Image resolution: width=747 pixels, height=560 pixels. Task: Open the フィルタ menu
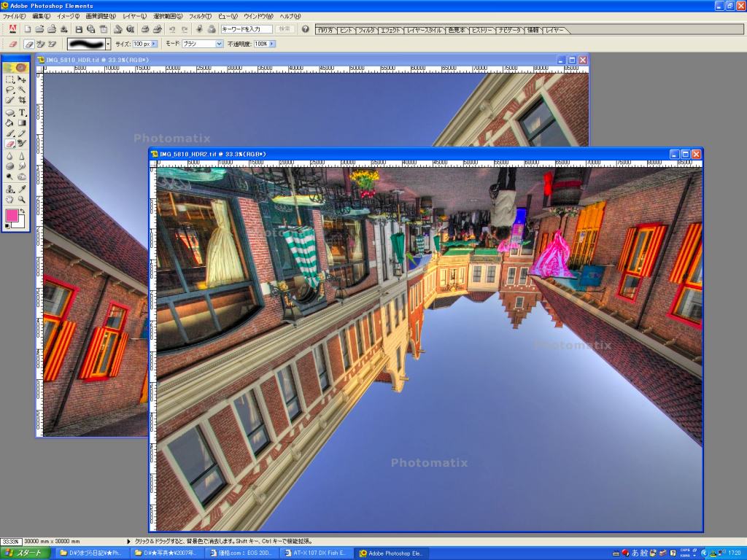[x=200, y=16]
